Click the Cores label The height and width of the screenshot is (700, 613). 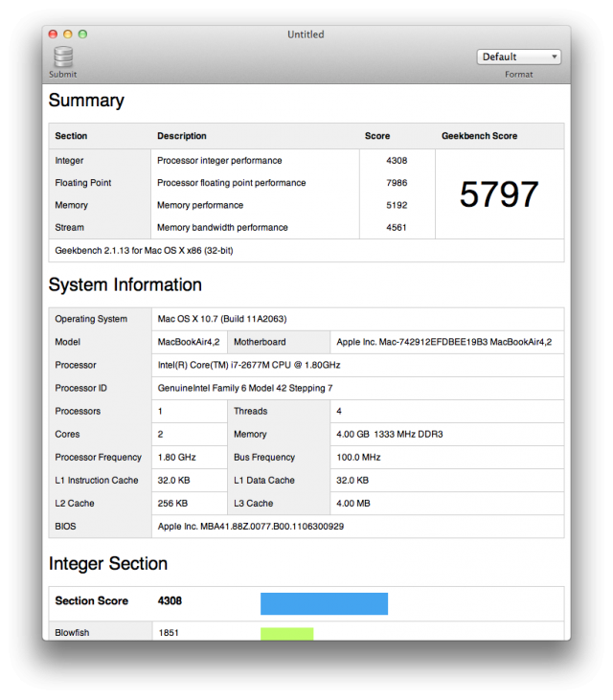click(67, 434)
